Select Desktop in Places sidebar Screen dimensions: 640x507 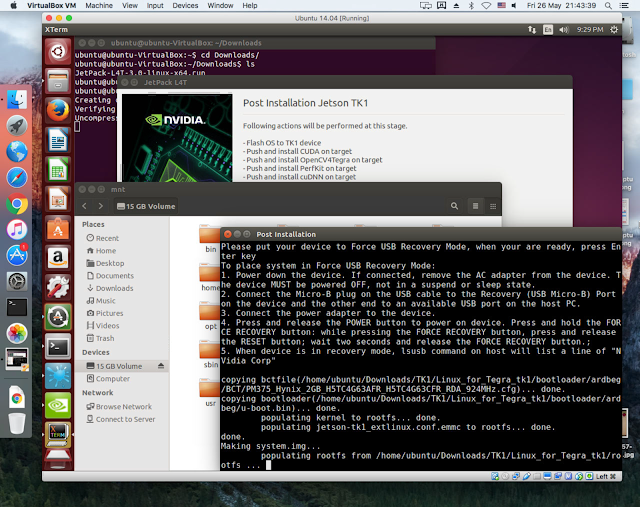coord(105,263)
